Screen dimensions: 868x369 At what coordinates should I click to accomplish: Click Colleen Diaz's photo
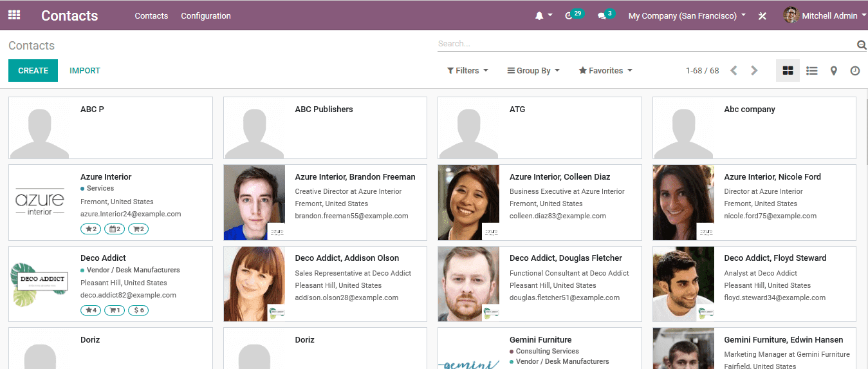(468, 202)
